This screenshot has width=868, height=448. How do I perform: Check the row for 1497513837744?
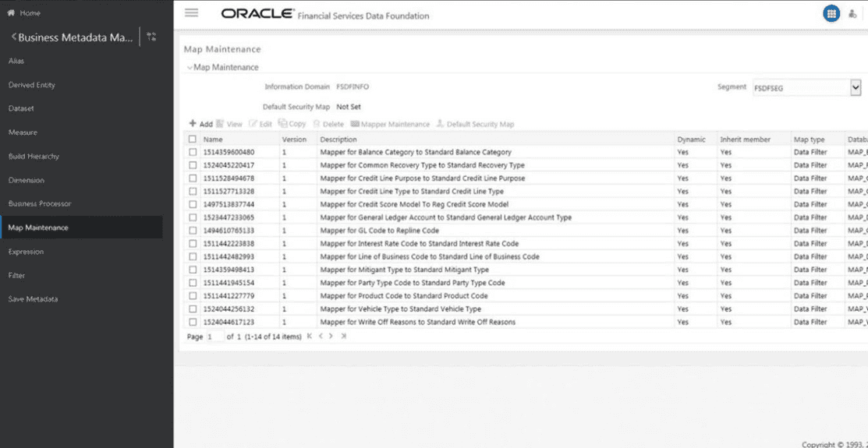tap(193, 204)
